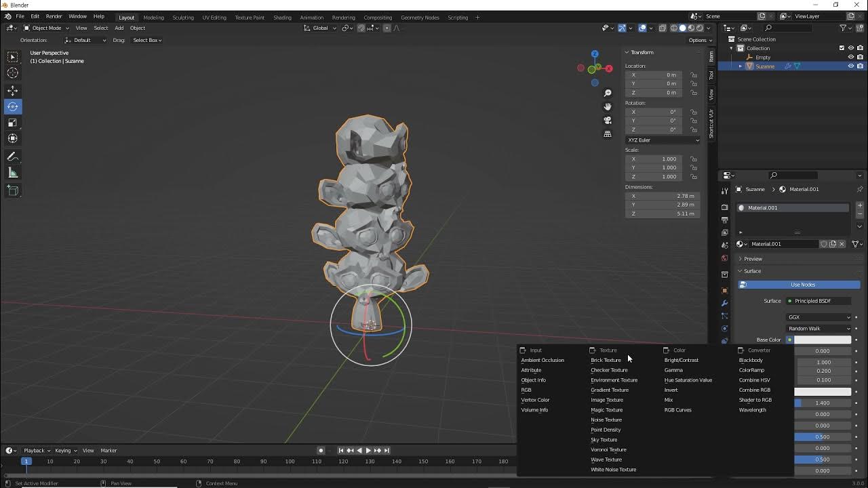The image size is (868, 488).
Task: Click the viewport zoom magnifier icon
Action: point(608,93)
